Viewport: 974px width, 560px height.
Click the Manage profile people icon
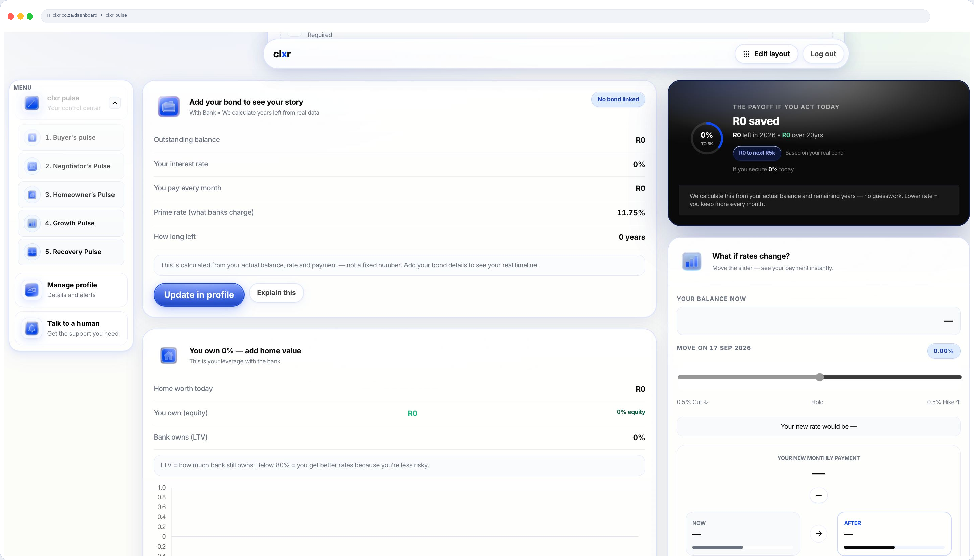pyautogui.click(x=32, y=290)
